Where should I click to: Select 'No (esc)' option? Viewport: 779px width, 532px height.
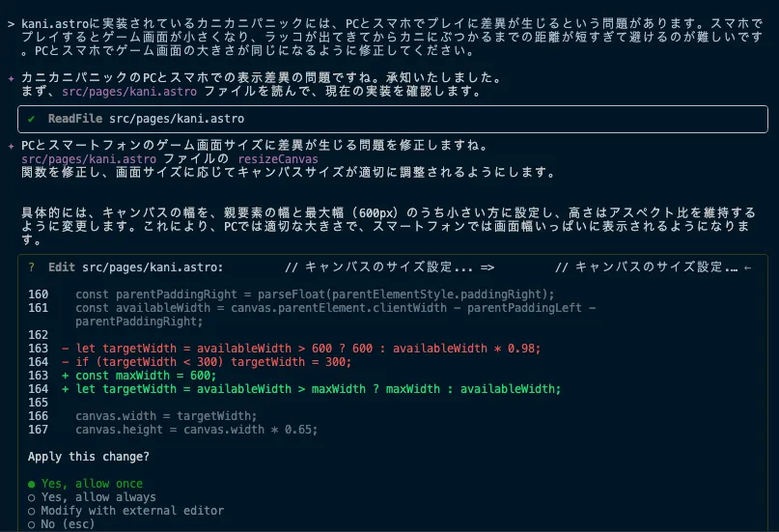[61, 523]
